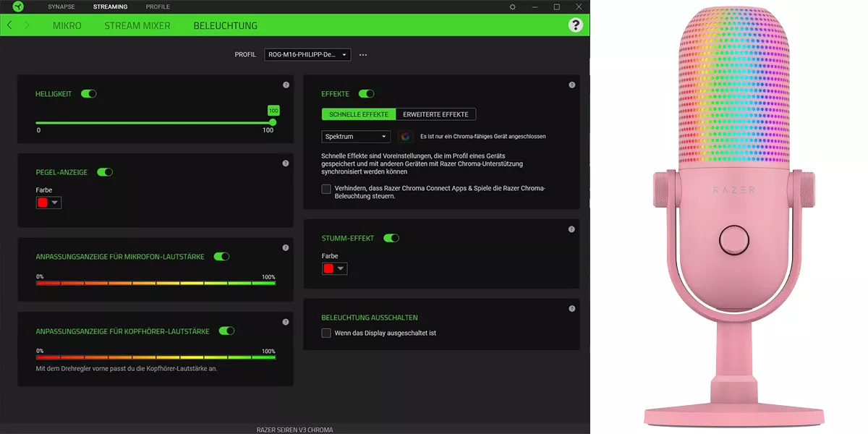Click the SCHNELLE EFFEKTE button
This screenshot has height=434, width=868.
point(357,114)
